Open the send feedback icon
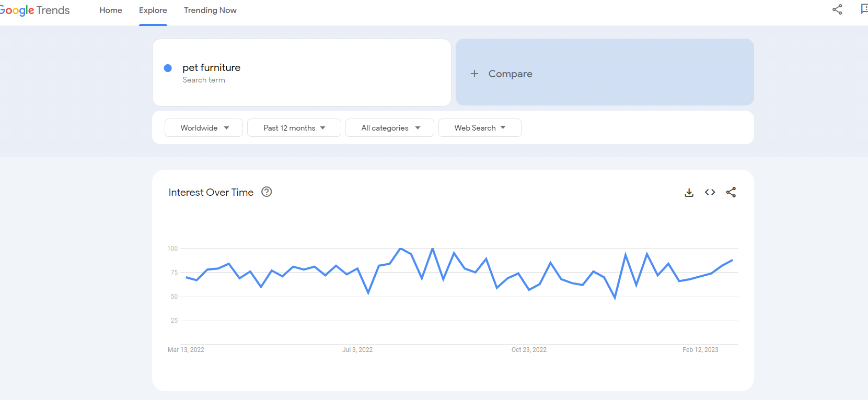This screenshot has height=400, width=868. click(x=863, y=9)
